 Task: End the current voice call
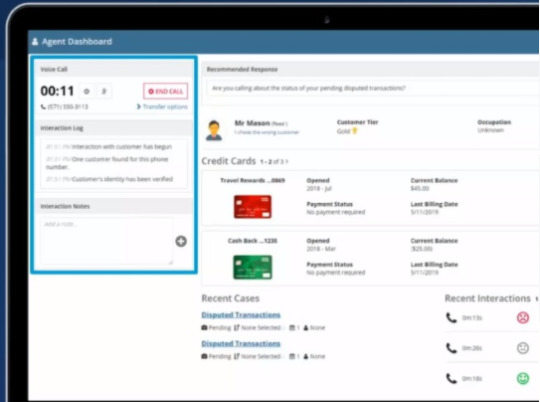tap(166, 91)
